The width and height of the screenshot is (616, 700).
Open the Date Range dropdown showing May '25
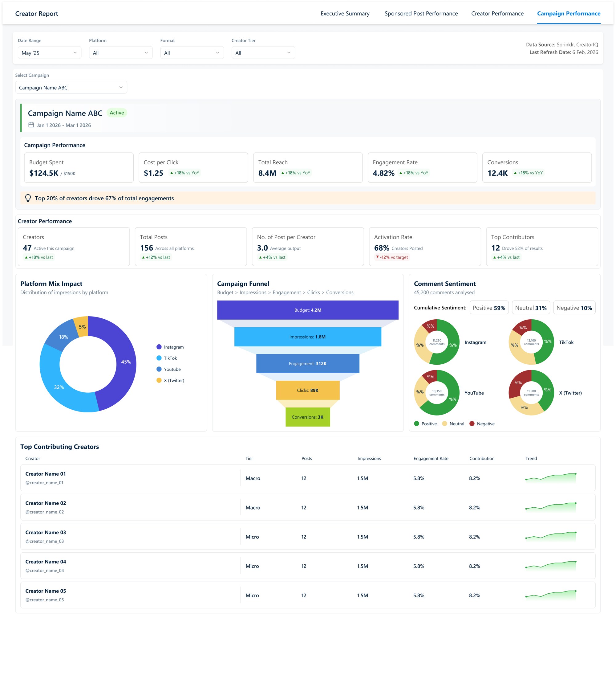[x=50, y=53]
